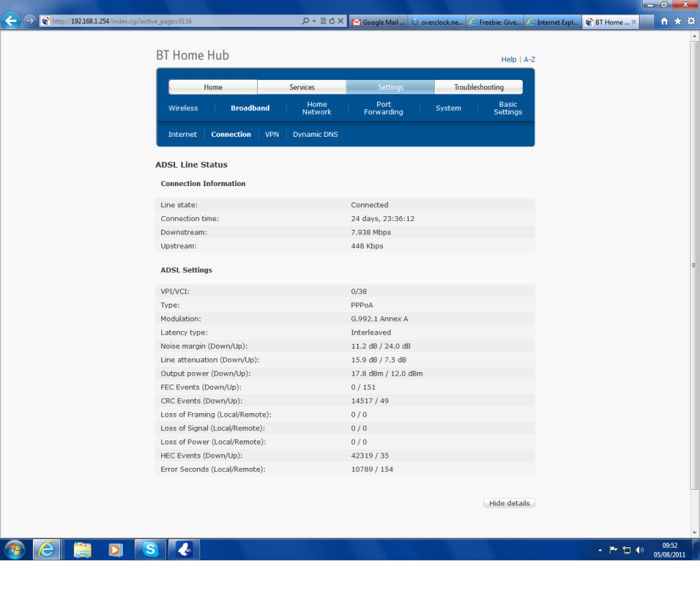Click the BT Home Hub title

(x=192, y=55)
